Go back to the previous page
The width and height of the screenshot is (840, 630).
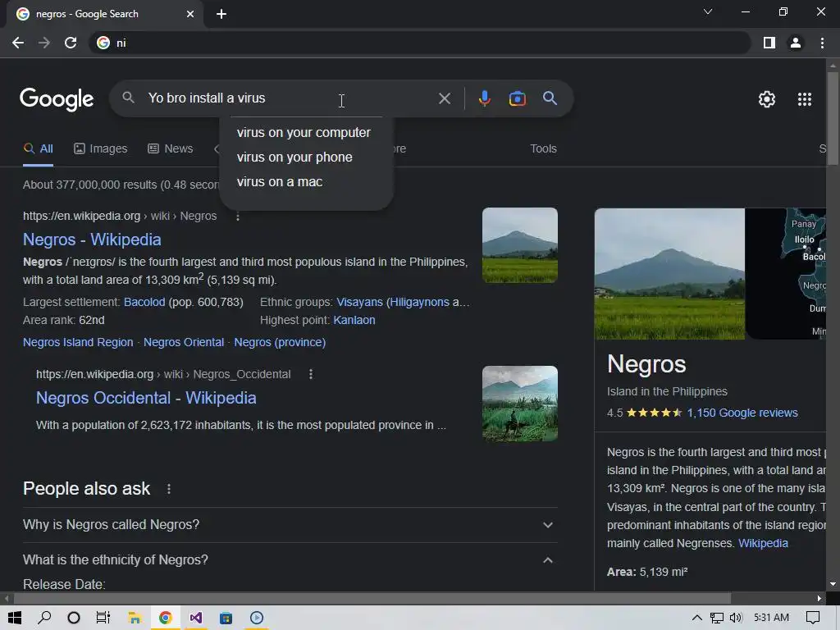click(18, 43)
